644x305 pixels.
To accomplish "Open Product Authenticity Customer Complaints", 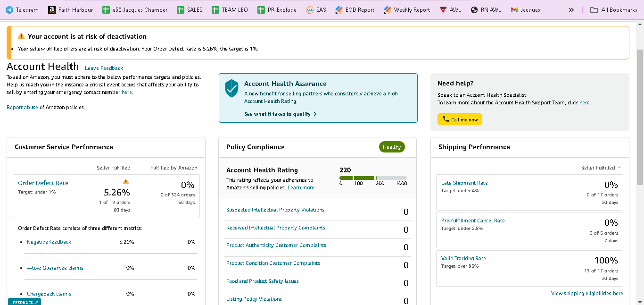I will pos(276,245).
